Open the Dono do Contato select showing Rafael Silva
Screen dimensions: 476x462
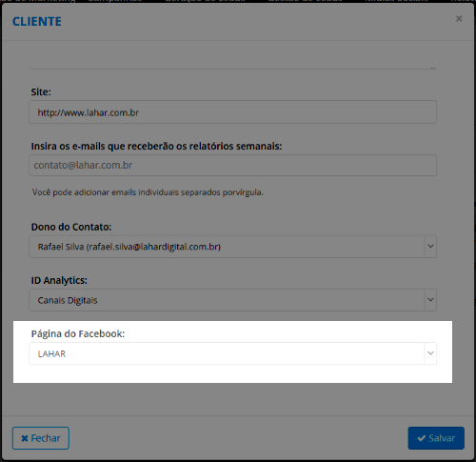click(233, 247)
